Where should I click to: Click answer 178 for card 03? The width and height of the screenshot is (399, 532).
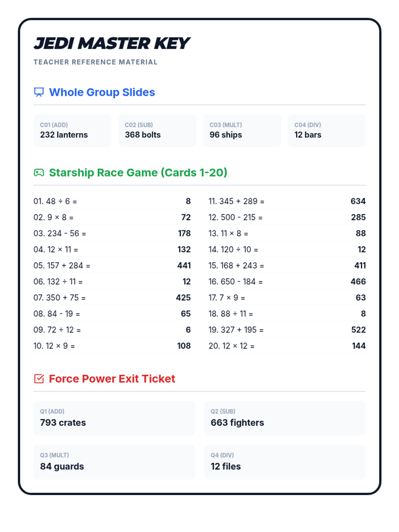click(x=184, y=233)
